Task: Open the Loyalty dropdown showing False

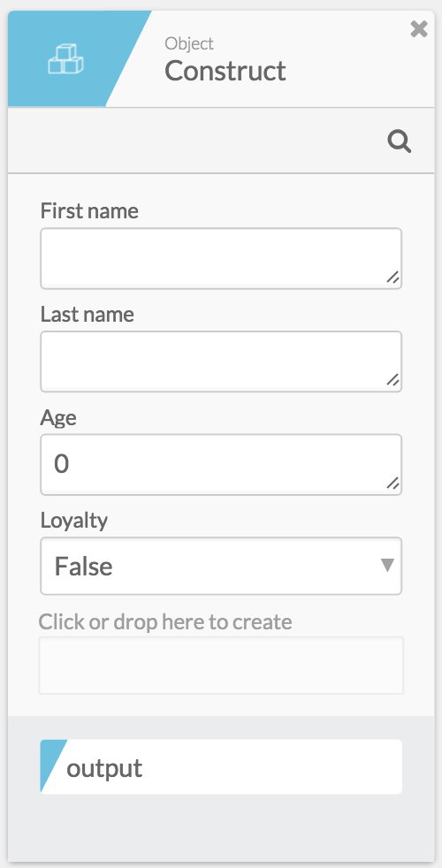Action: tap(221, 567)
